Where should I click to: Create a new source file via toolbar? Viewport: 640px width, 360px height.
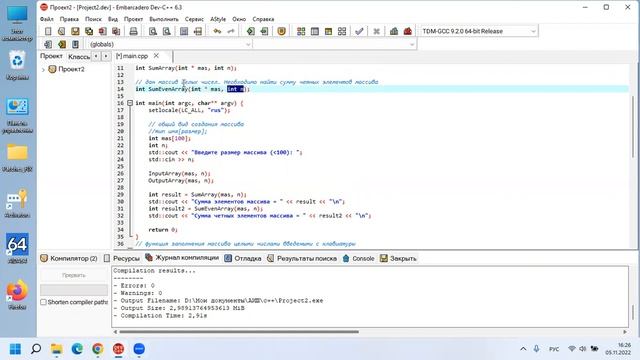(x=48, y=31)
